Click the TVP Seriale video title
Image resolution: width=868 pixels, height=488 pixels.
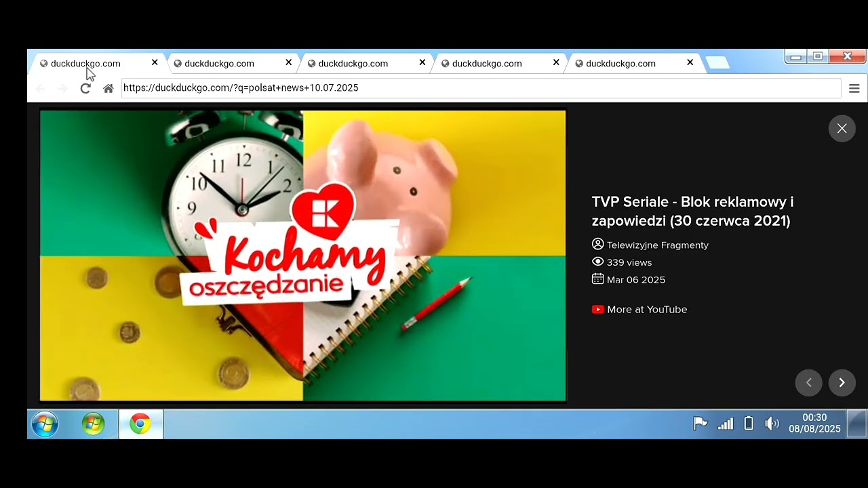click(x=692, y=211)
